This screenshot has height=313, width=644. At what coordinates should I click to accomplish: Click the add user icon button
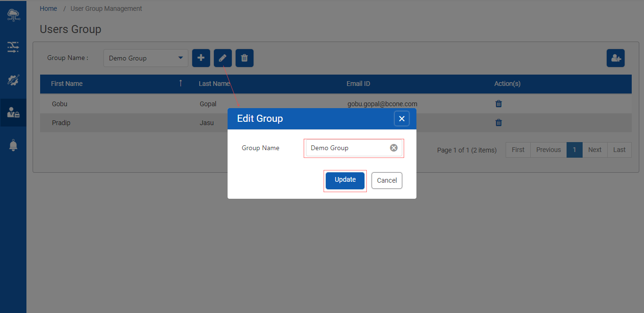pos(616,58)
